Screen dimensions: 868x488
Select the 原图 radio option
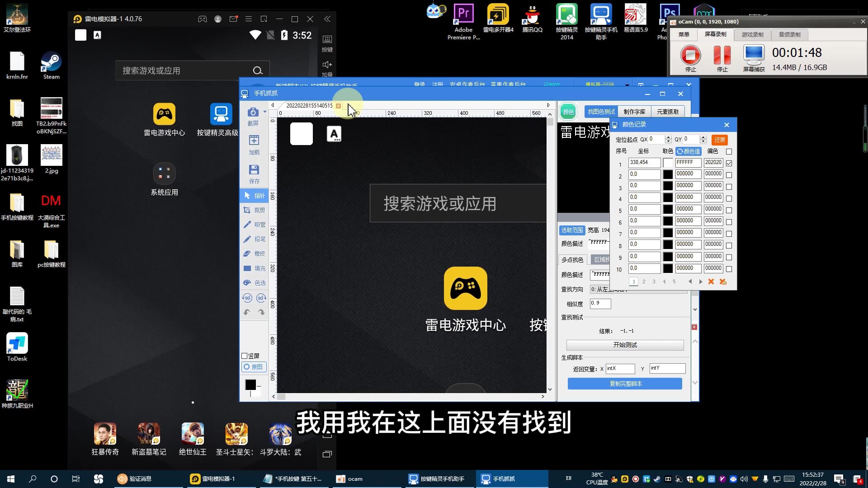(x=246, y=367)
